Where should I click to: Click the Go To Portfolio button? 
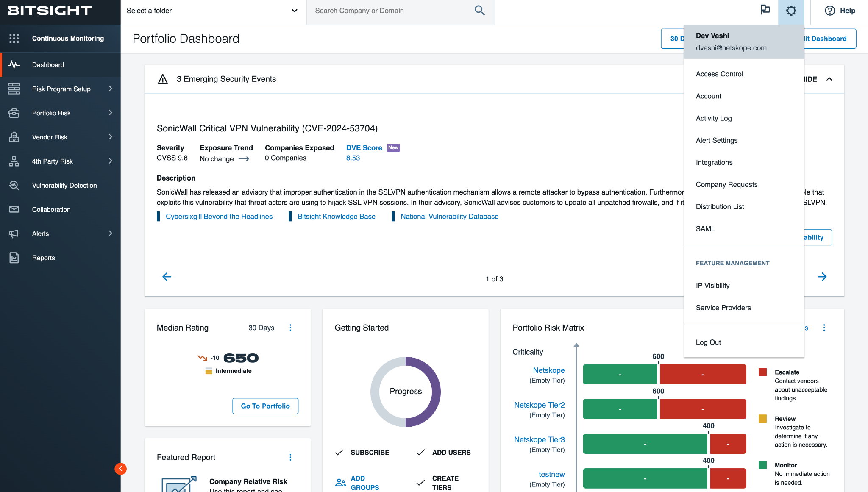tap(265, 406)
